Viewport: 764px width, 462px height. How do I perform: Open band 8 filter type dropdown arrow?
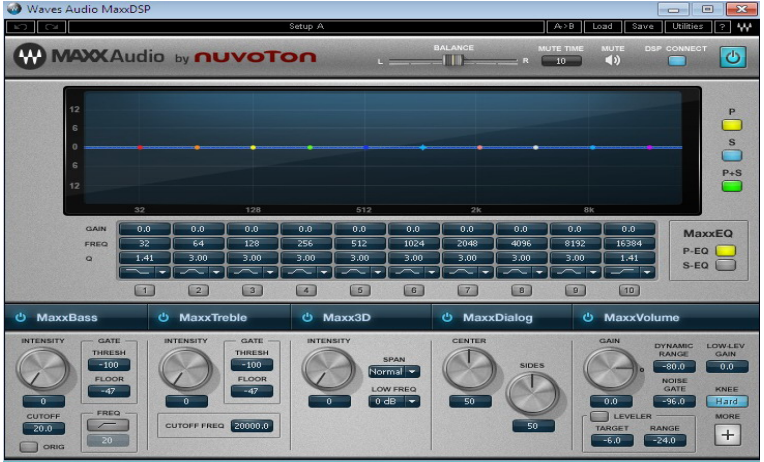point(540,272)
